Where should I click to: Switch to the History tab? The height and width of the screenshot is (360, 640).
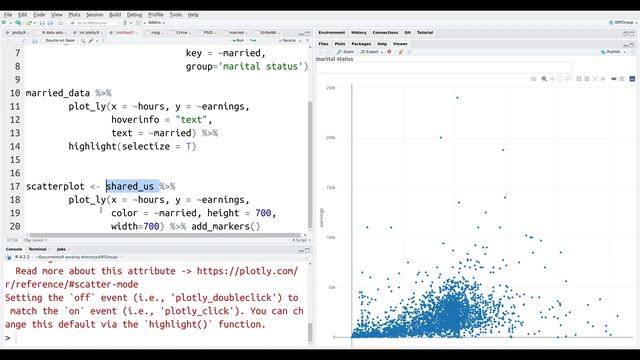click(359, 33)
